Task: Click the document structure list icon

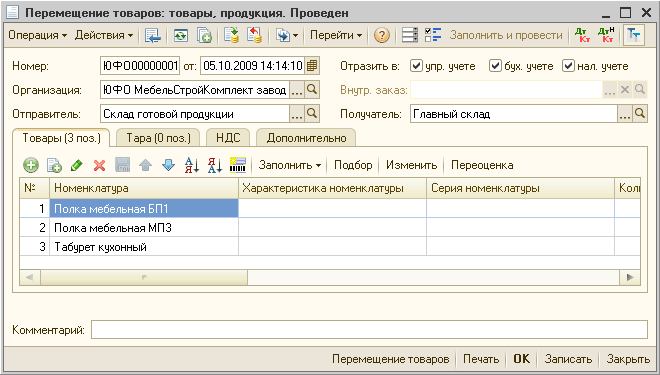Action: (410, 35)
